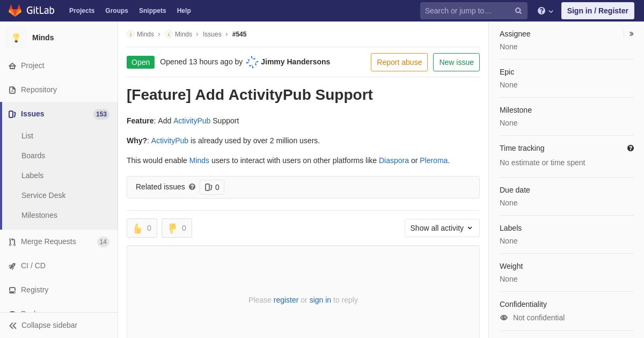Click the Not confidential eye icon
Image resolution: width=644 pixels, height=338 pixels.
[x=504, y=318]
